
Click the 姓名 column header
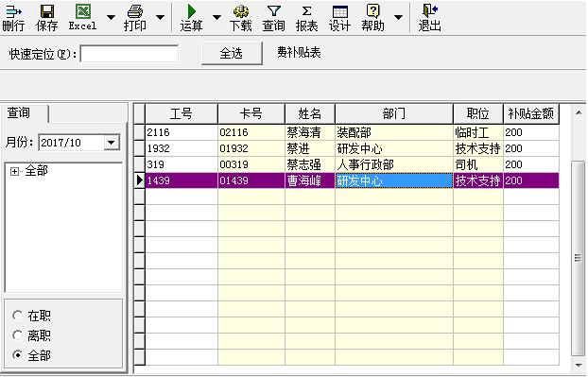pos(310,113)
